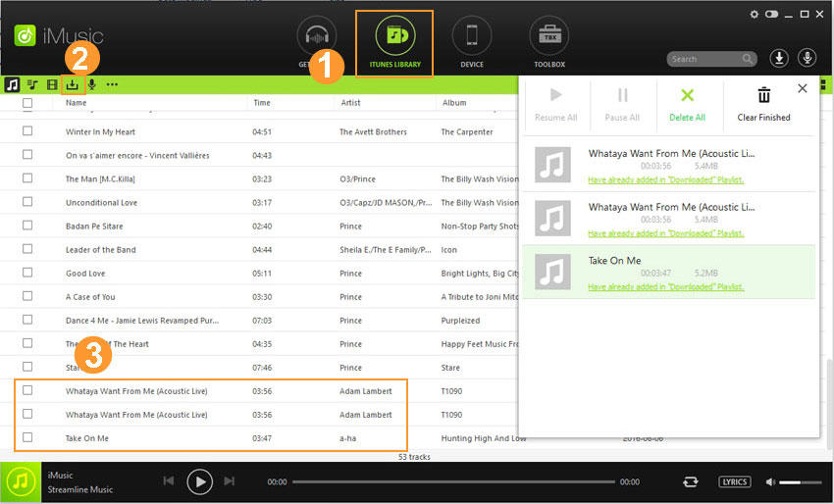Click 53 tracks status text
The height and width of the screenshot is (504, 834).
[414, 457]
